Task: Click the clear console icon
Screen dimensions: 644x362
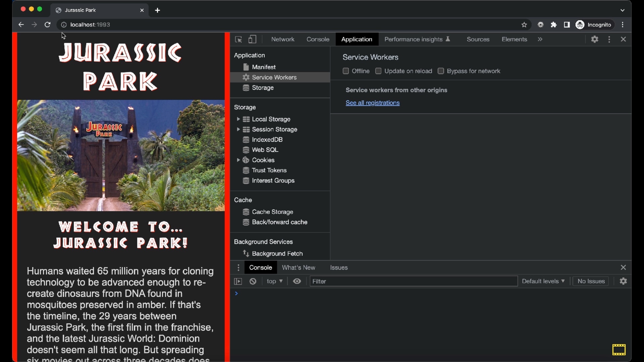Action: [253, 281]
